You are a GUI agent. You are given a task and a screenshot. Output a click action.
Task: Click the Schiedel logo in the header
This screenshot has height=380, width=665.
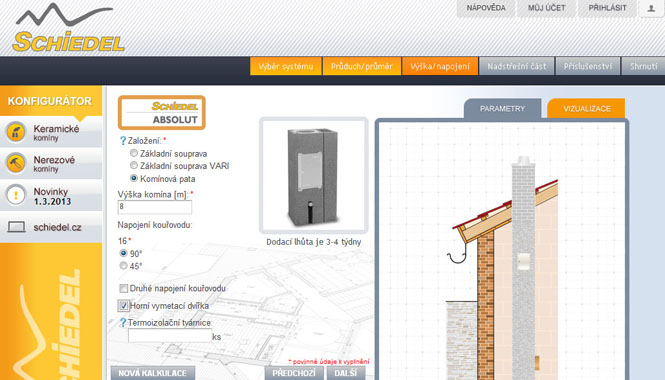pyautogui.click(x=68, y=29)
